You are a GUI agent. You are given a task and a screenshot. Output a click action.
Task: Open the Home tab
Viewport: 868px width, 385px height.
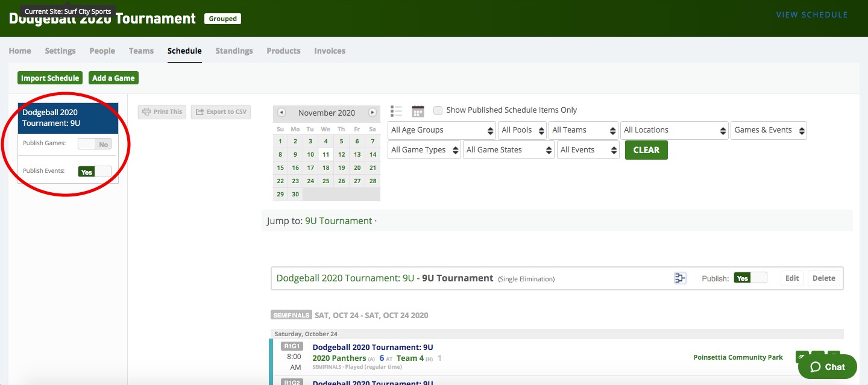coord(20,51)
